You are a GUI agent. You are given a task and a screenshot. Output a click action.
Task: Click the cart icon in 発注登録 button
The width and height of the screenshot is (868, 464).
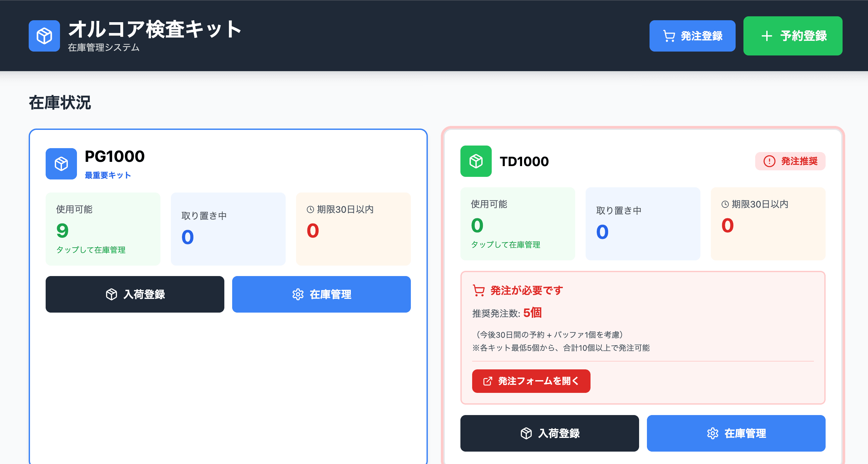click(x=669, y=36)
